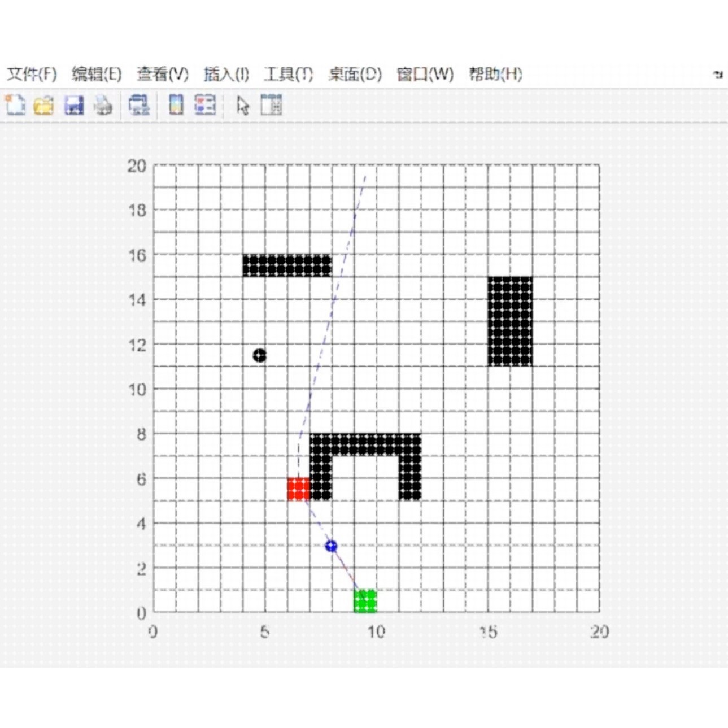
Task: Click the y-axis tick label 14
Action: point(137,300)
